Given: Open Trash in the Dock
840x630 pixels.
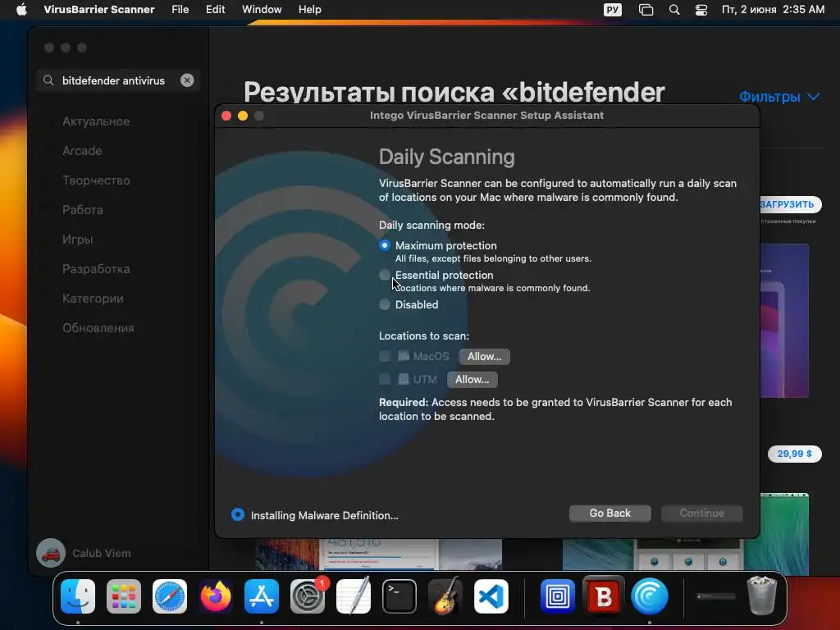Looking at the screenshot, I should 762,596.
